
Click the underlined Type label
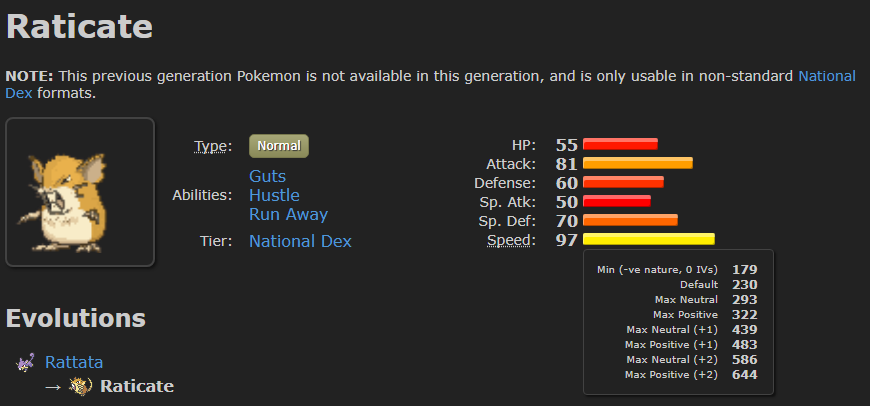tap(213, 146)
